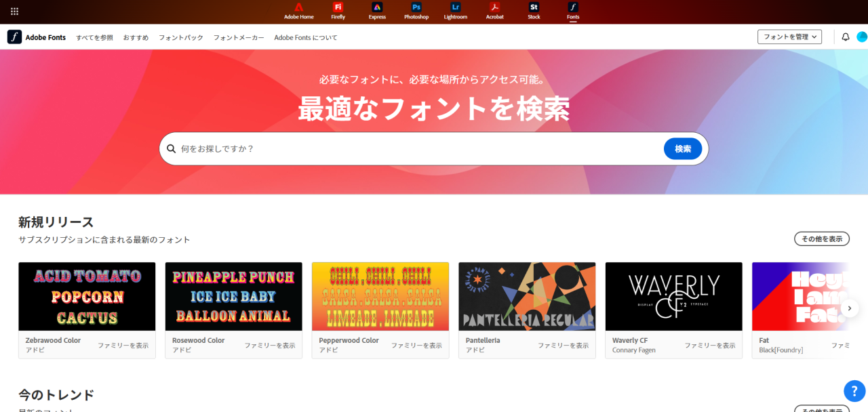Viewport: 868px width, 412px height.
Task: Show family for Waverly CF
Action: coord(710,346)
